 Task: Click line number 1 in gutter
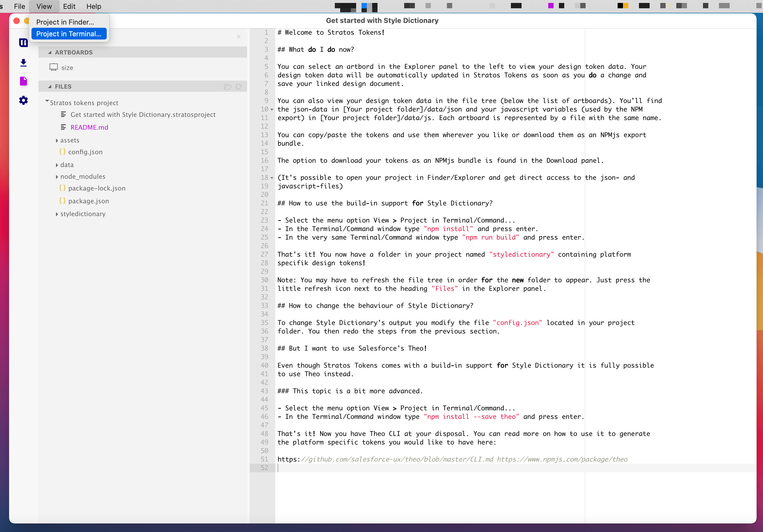point(266,32)
